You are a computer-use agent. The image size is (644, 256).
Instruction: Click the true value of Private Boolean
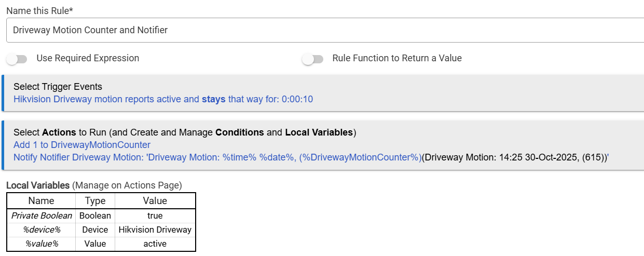click(x=155, y=215)
